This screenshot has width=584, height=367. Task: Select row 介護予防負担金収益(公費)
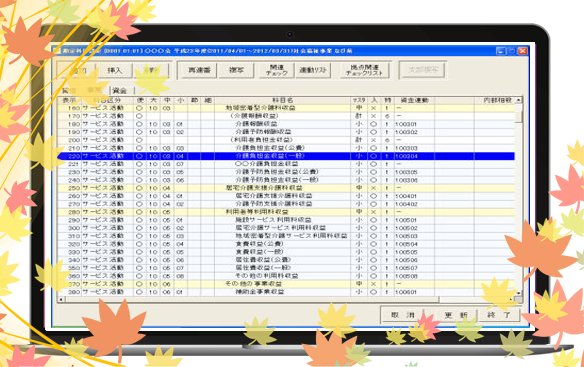286,172
